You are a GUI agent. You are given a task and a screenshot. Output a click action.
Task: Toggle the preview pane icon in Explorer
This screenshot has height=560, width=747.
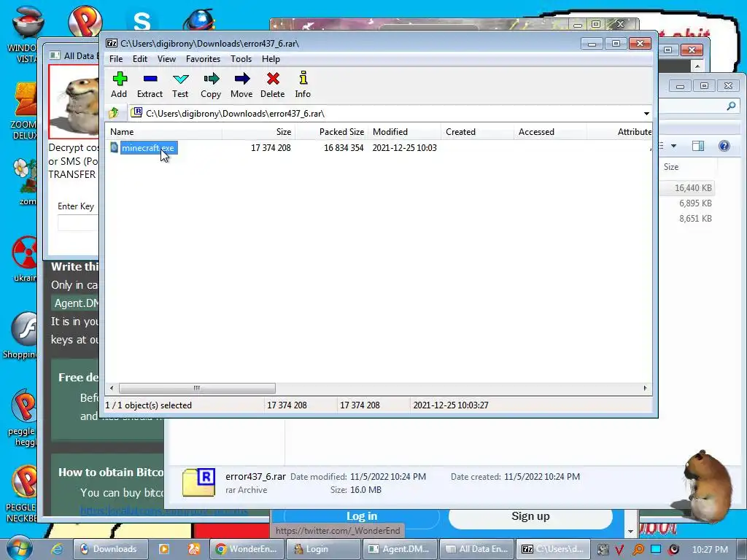698,146
